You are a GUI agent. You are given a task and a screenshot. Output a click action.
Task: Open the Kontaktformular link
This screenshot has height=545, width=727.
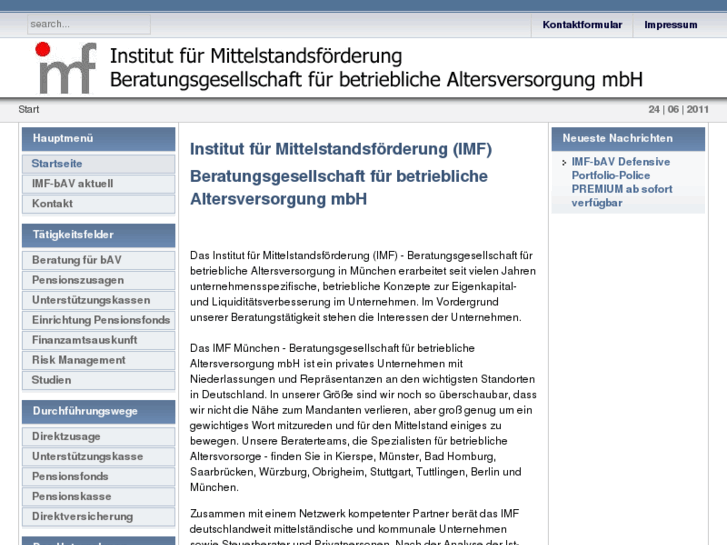point(582,25)
